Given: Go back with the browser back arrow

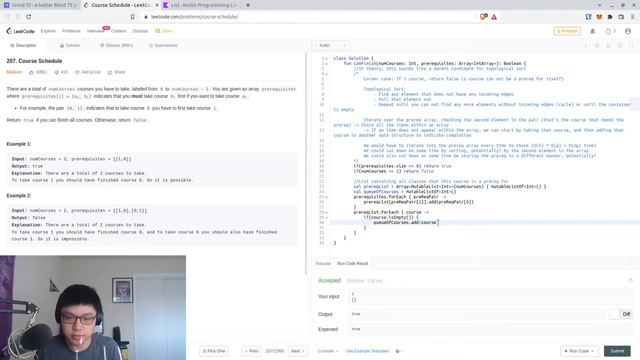Looking at the screenshot, I should point(7,17).
